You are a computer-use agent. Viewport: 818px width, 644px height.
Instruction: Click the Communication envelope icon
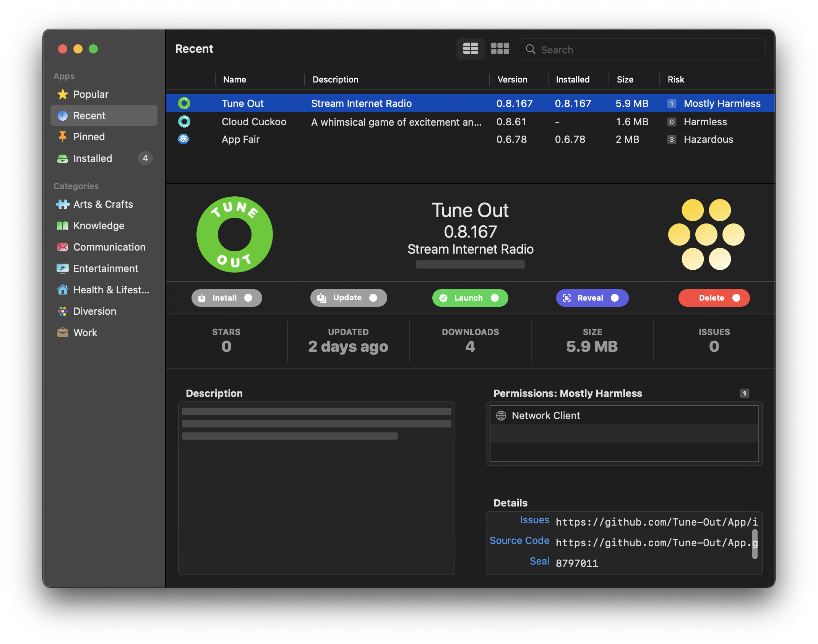coord(63,247)
